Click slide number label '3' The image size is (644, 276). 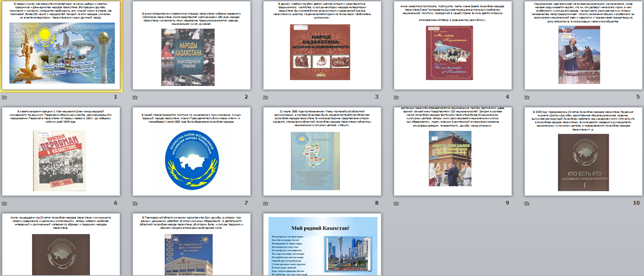pos(377,97)
